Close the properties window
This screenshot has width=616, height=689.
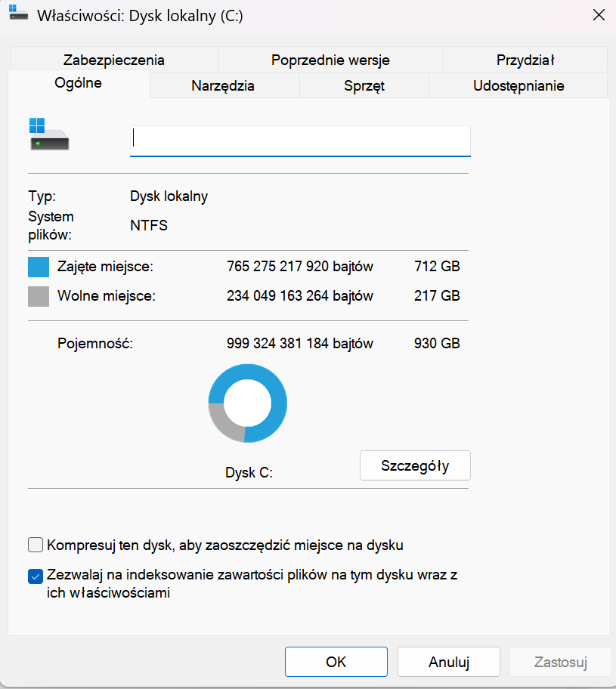(x=599, y=14)
